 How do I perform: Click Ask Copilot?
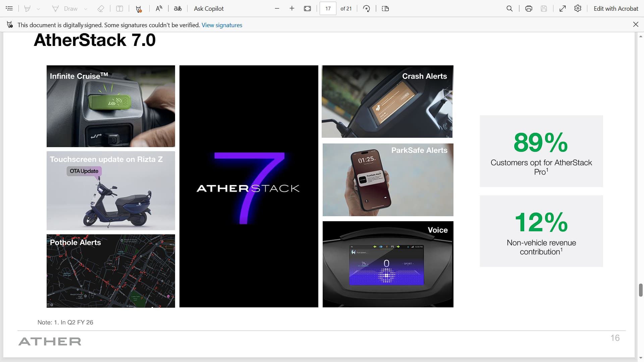[x=209, y=8]
